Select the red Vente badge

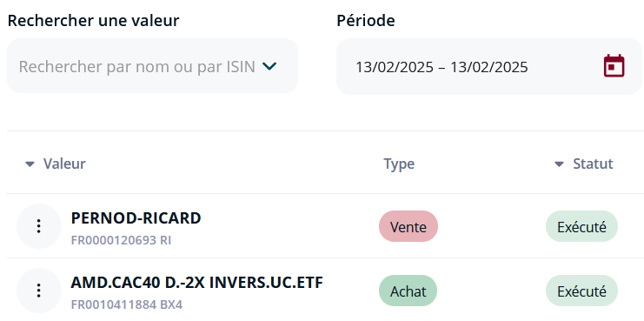(x=408, y=226)
